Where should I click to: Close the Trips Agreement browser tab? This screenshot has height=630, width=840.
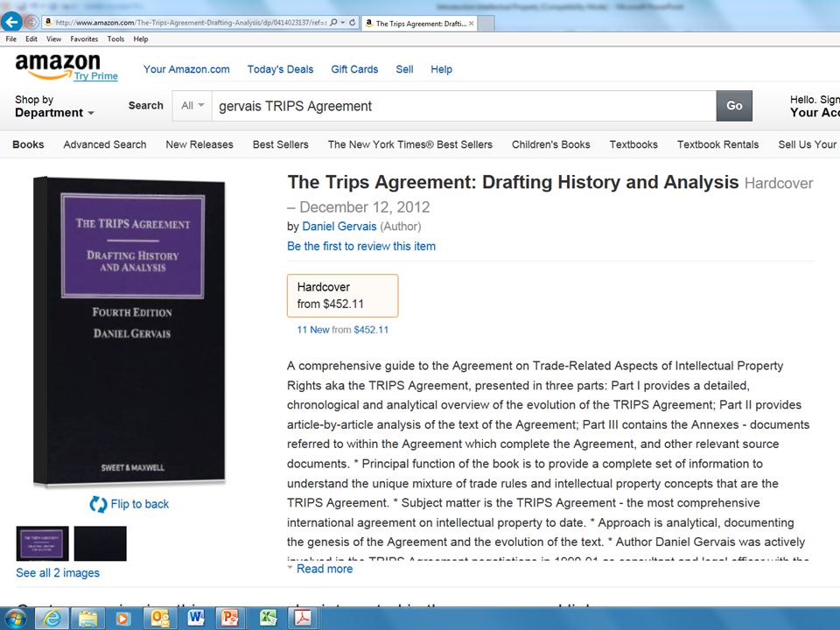pyautogui.click(x=471, y=24)
